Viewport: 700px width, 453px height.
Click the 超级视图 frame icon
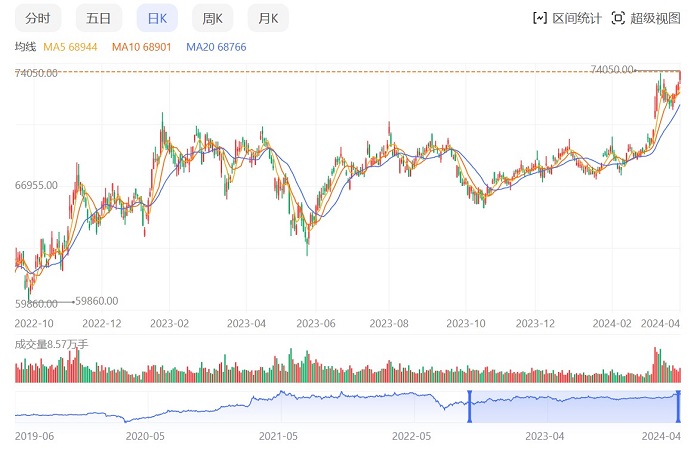point(618,18)
